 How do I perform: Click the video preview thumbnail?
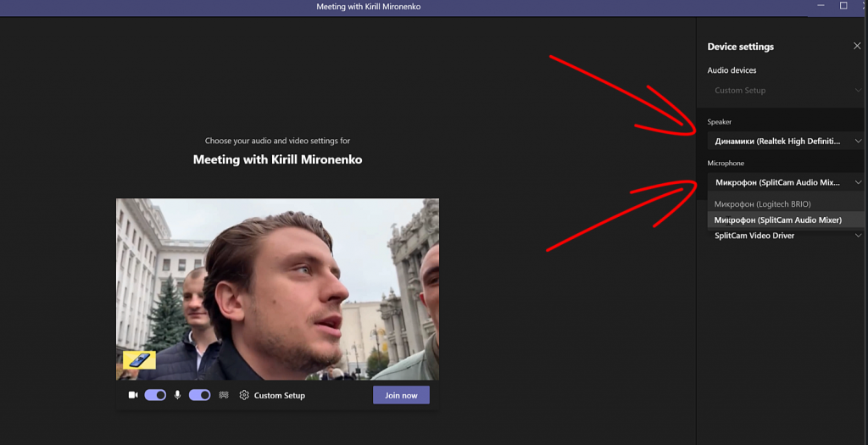coord(277,289)
